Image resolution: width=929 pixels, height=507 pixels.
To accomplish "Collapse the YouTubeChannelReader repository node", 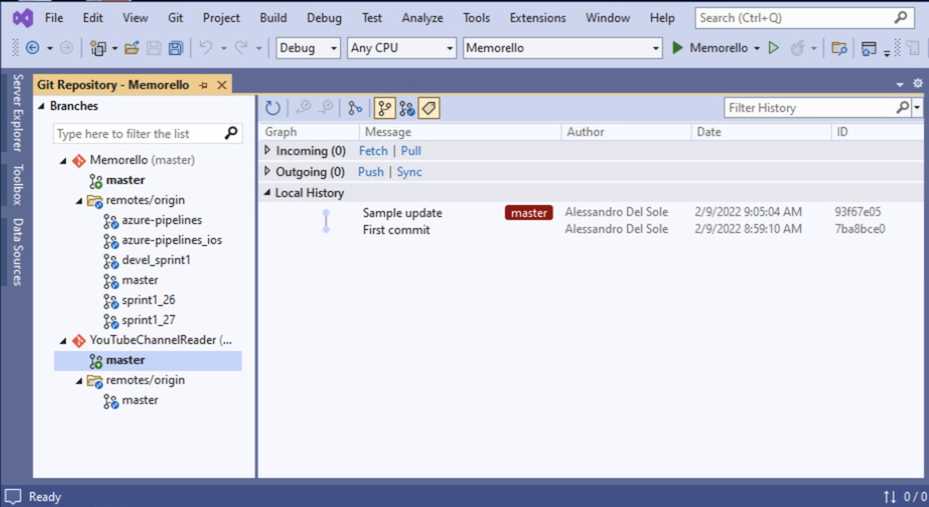I will point(63,341).
